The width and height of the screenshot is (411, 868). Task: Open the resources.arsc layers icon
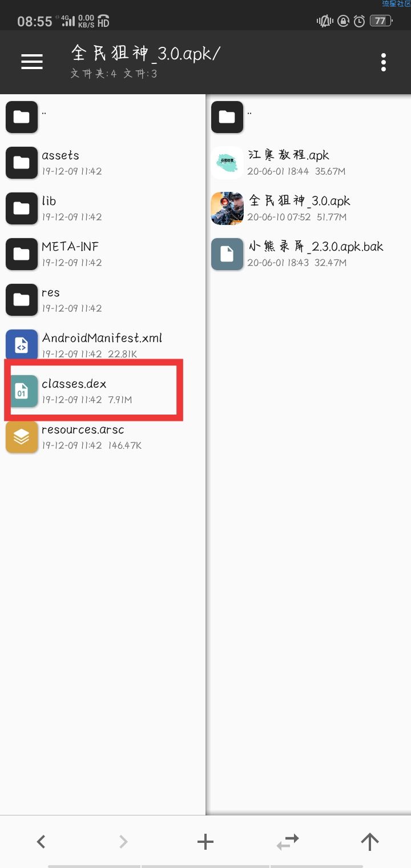[22, 437]
